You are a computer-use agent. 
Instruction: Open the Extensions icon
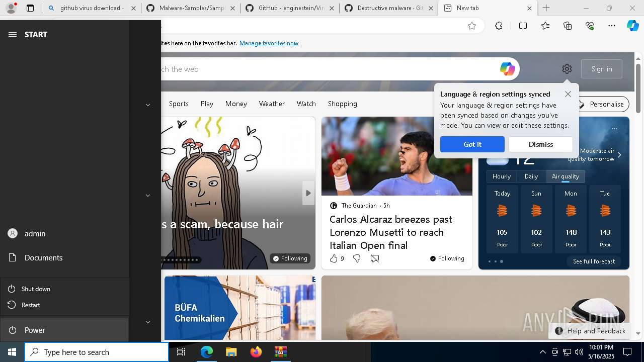pos(499,26)
